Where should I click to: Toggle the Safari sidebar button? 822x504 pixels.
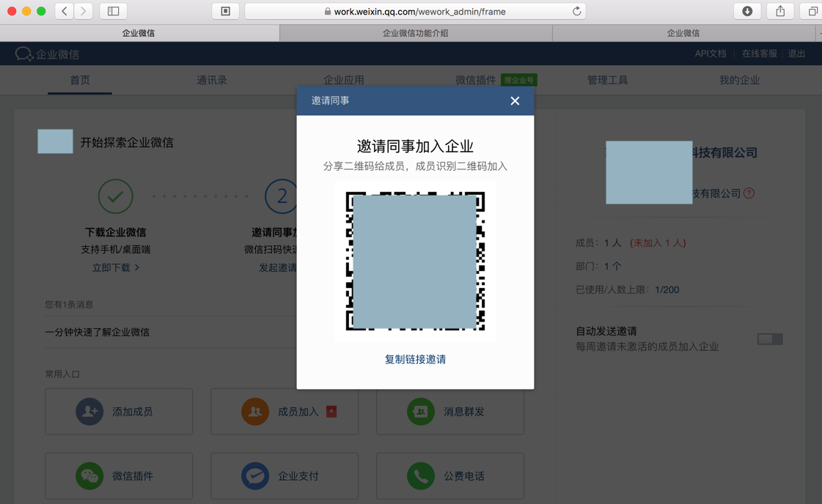(x=113, y=11)
